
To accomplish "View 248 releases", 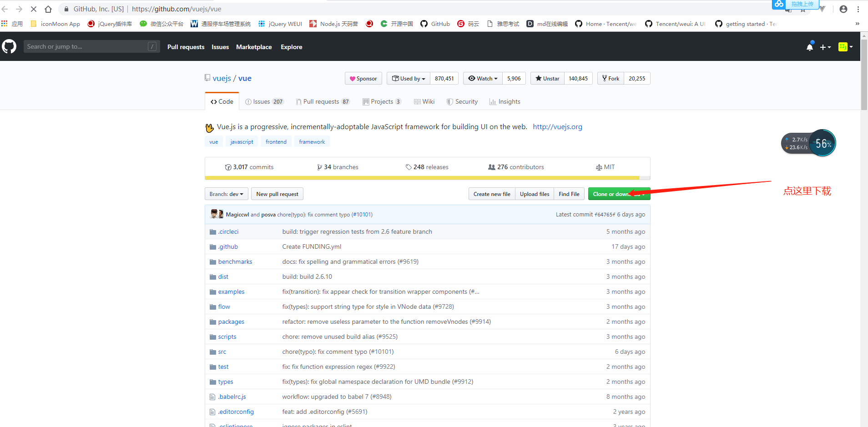I will pyautogui.click(x=427, y=167).
